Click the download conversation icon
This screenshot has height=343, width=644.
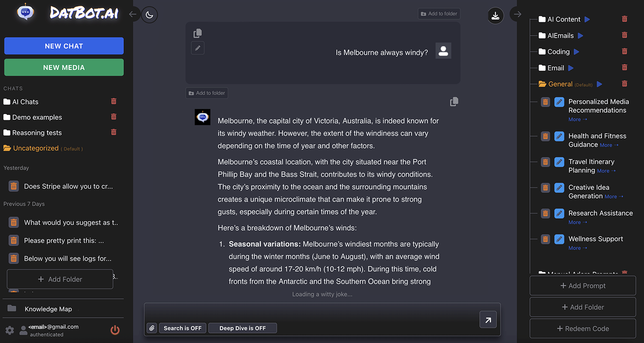click(x=495, y=16)
